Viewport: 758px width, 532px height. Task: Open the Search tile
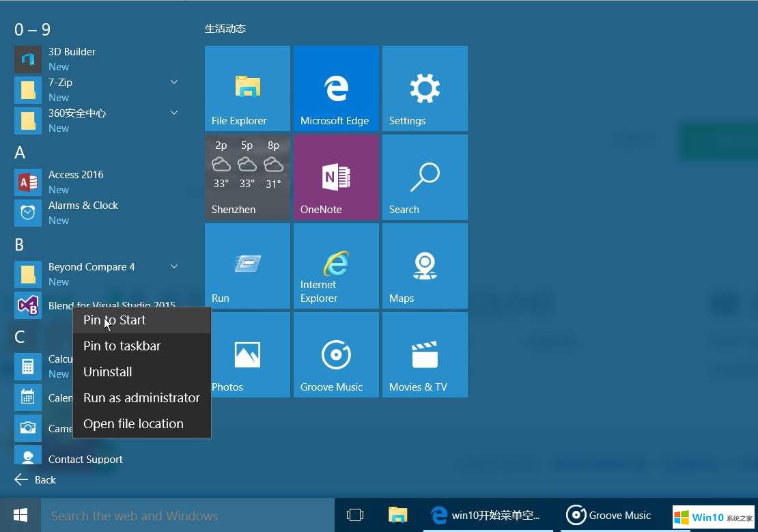click(425, 178)
